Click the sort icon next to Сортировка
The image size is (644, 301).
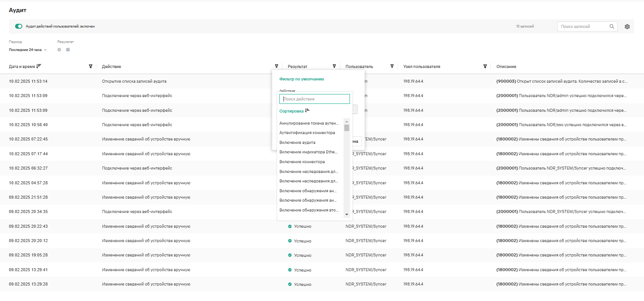307,111
